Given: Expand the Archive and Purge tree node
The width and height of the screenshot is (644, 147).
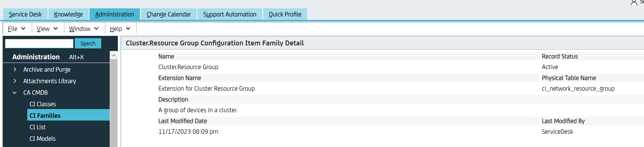Looking at the screenshot, I should 15,69.
